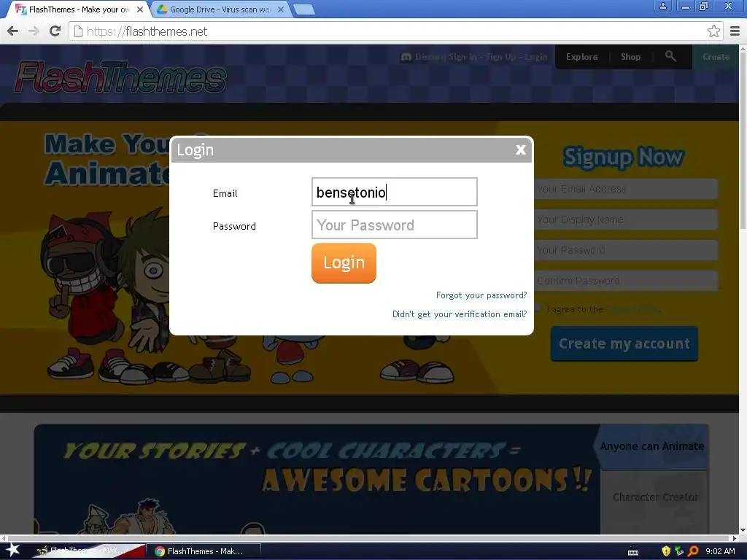Click the 9:02 AM clock

(720, 551)
